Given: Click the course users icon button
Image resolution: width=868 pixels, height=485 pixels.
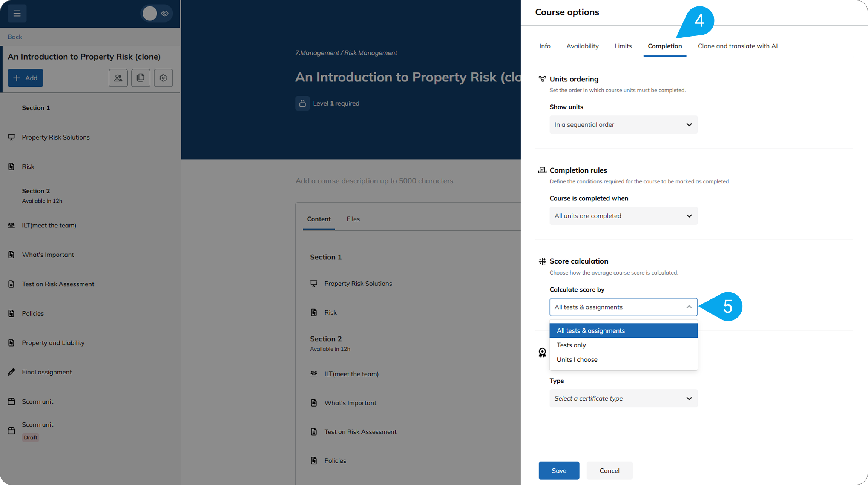Looking at the screenshot, I should [x=118, y=78].
